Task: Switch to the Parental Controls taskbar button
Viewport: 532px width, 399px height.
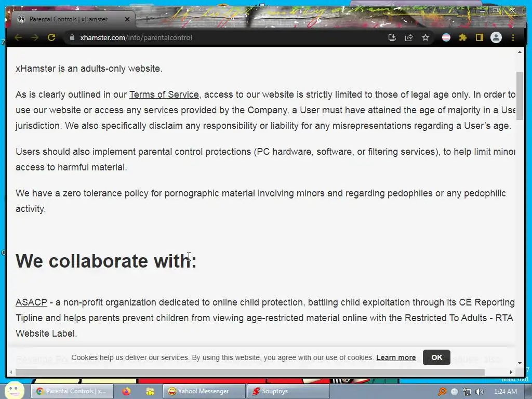Action: point(72,391)
